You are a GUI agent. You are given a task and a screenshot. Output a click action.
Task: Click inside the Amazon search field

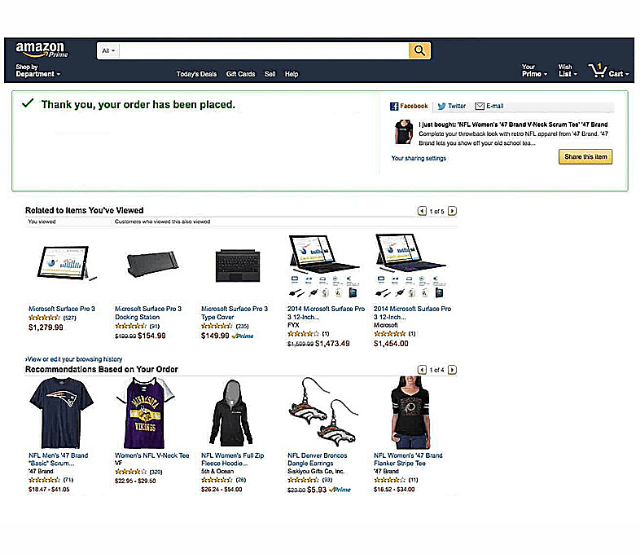264,51
